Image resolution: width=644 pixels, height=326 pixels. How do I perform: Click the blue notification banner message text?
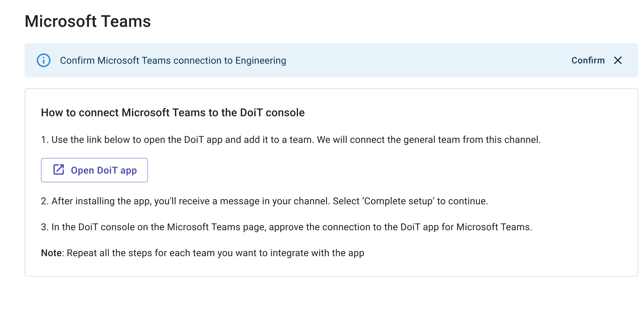point(173,60)
